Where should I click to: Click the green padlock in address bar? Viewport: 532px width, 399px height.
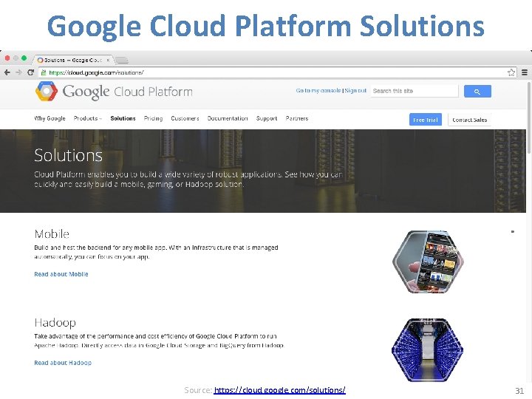44,72
